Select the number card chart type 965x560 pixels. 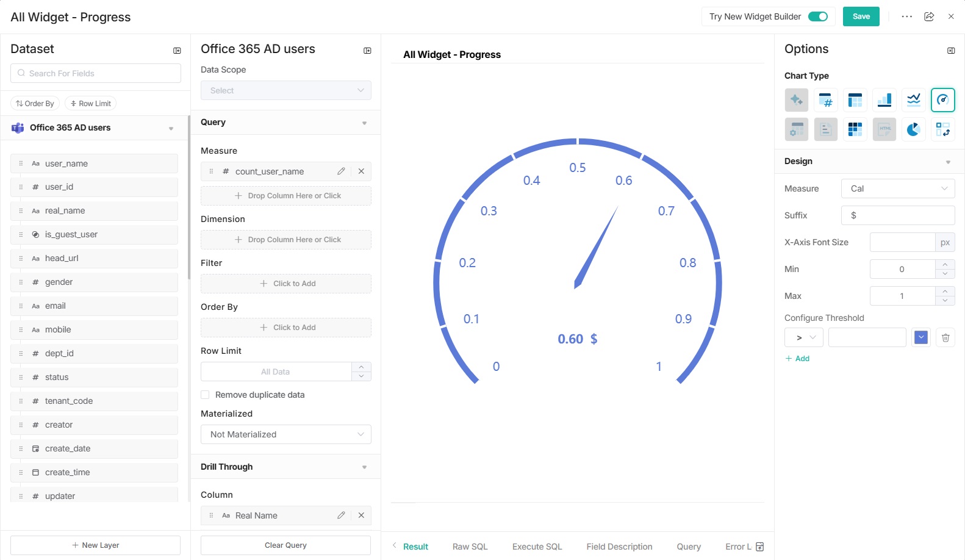pos(825,100)
